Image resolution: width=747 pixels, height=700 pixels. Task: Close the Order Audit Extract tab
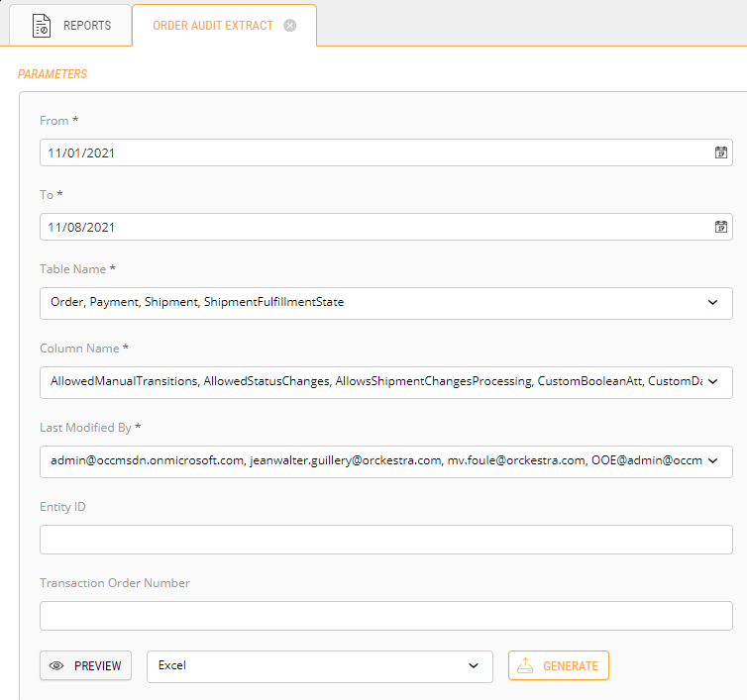tap(290, 26)
